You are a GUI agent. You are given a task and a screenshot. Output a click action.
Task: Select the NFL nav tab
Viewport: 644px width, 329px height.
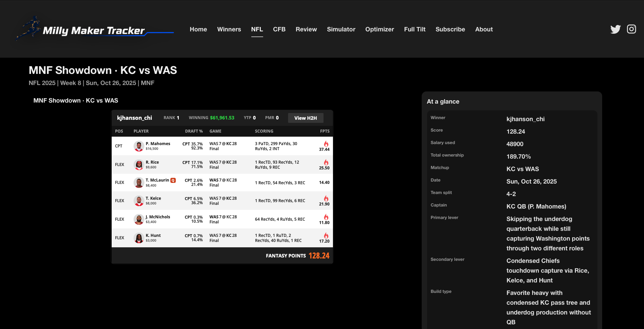(x=257, y=29)
